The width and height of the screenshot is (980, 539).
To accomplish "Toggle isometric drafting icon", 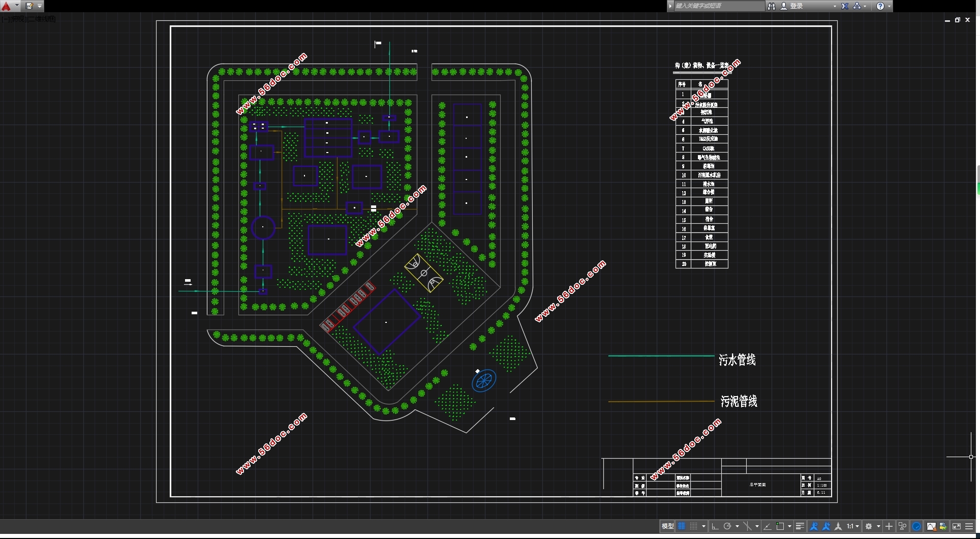I will tap(747, 526).
